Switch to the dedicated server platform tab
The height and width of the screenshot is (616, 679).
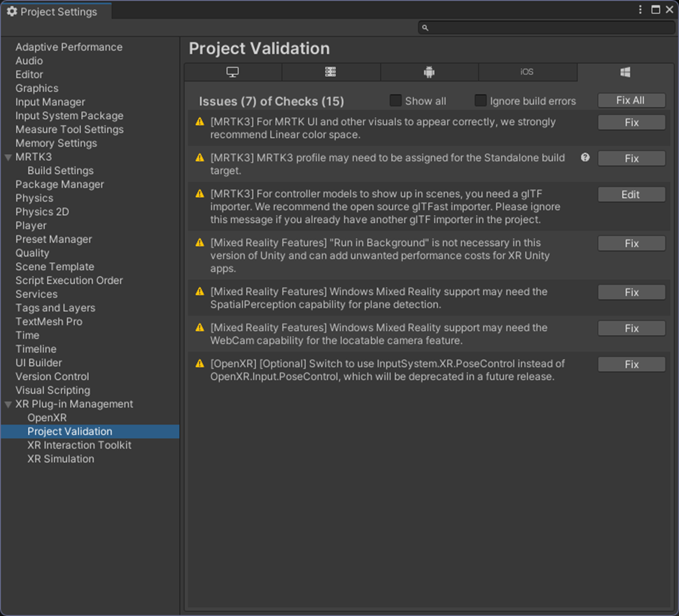[x=330, y=72]
